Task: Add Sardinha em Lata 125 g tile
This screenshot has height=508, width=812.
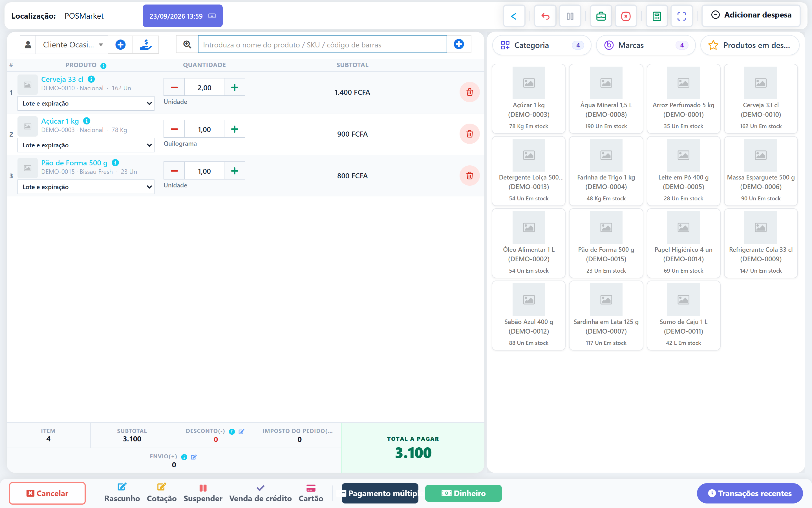Action: click(x=606, y=316)
